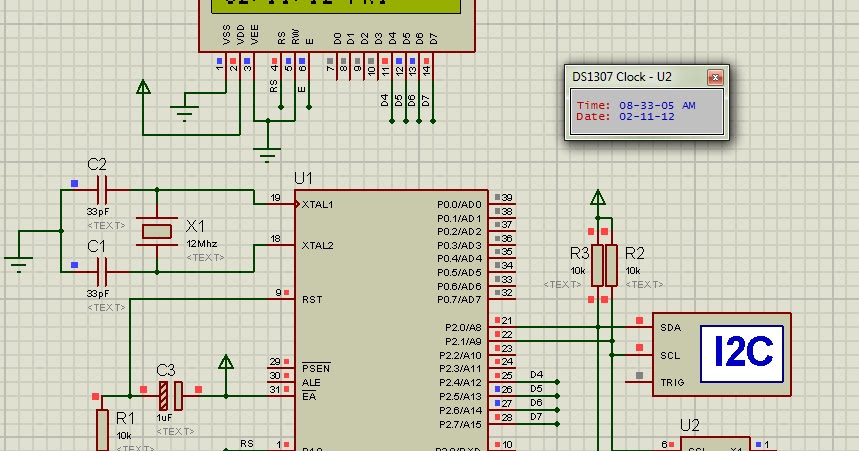This screenshot has height=451, width=859.
Task: Select resistor R1 symbol
Action: pos(102,431)
